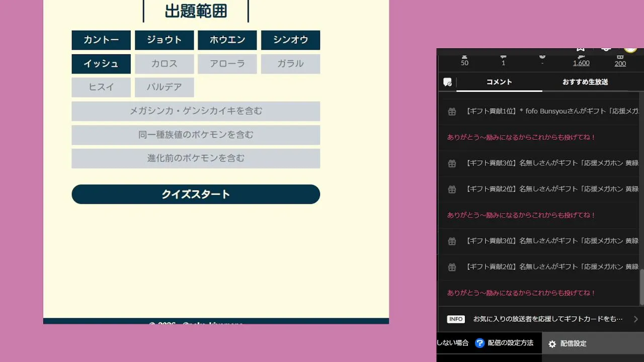Click the gift icon on the ギフト貢献1位 row
This screenshot has width=644, height=362.
[x=452, y=112]
